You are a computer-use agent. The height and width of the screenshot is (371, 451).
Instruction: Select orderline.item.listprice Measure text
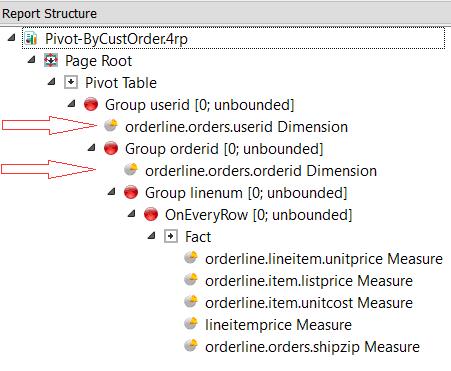(309, 281)
